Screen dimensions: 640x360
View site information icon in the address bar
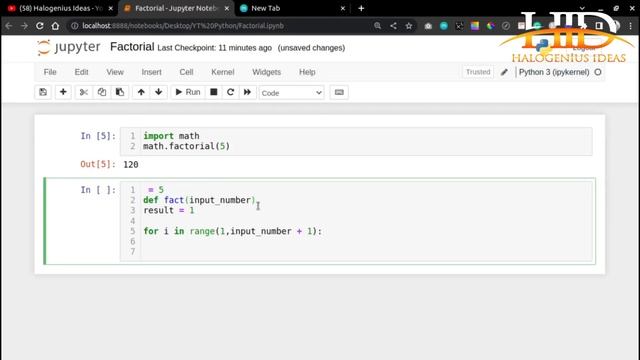tap(74, 26)
